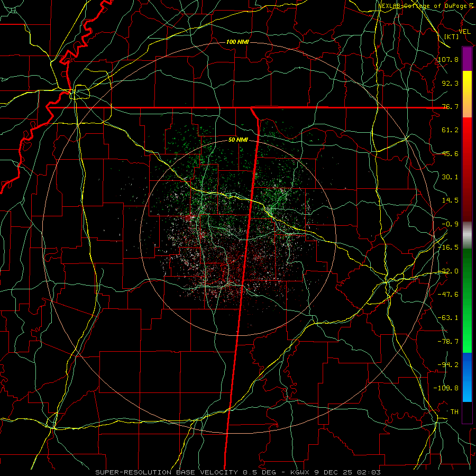Viewport: 476px width, 476px height.
Task: Click the -47.6 scale value
Action: coord(448,295)
